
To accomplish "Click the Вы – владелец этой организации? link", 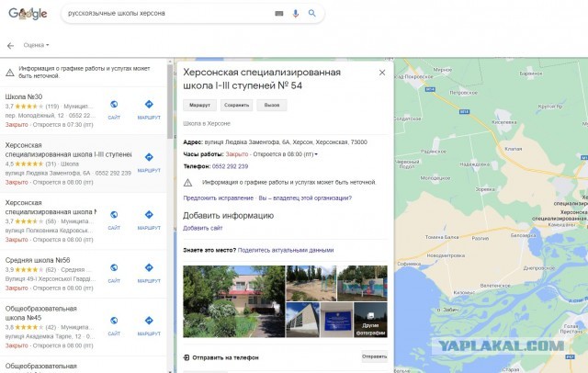I will point(305,198).
